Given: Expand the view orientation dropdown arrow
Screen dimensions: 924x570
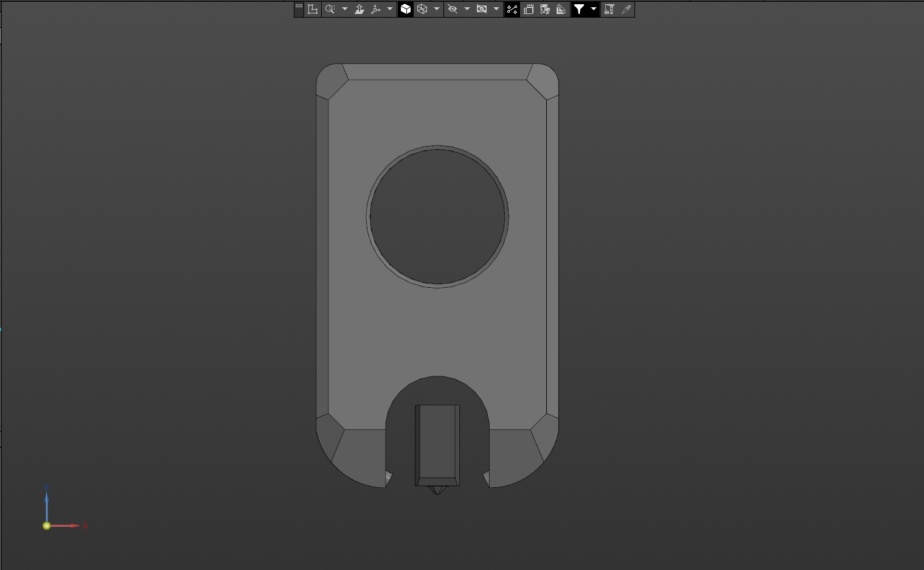Looking at the screenshot, I should 390,9.
